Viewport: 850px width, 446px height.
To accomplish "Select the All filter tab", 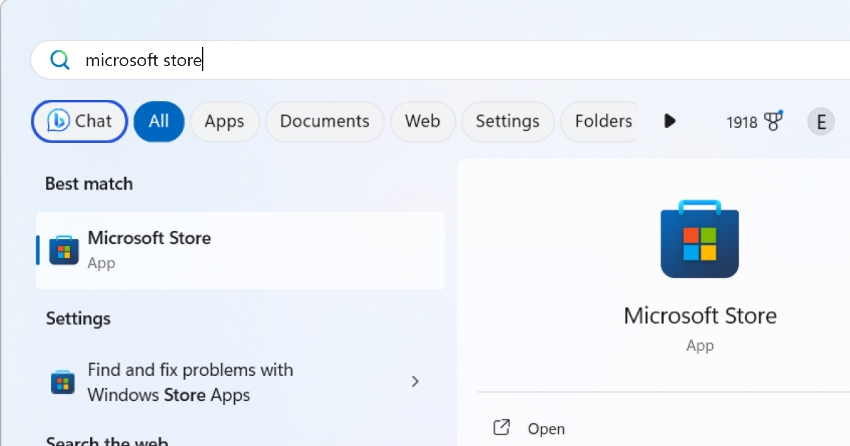I will (x=158, y=121).
